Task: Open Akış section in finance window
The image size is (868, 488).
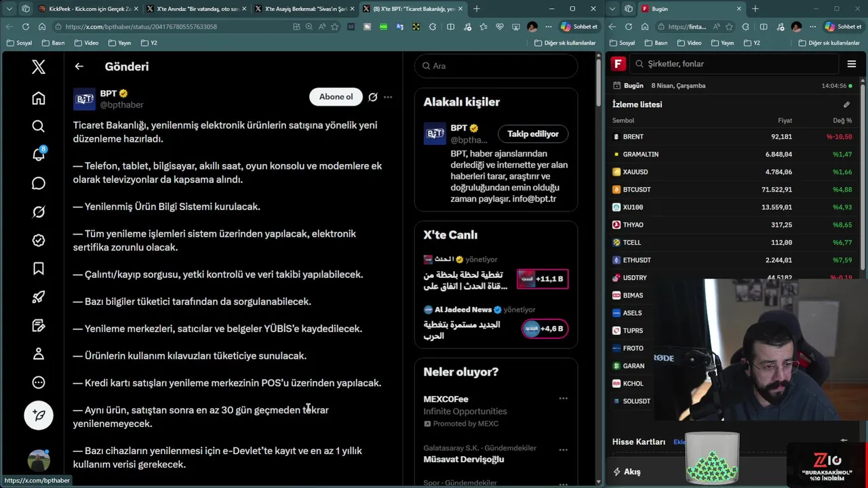Action: point(627,471)
